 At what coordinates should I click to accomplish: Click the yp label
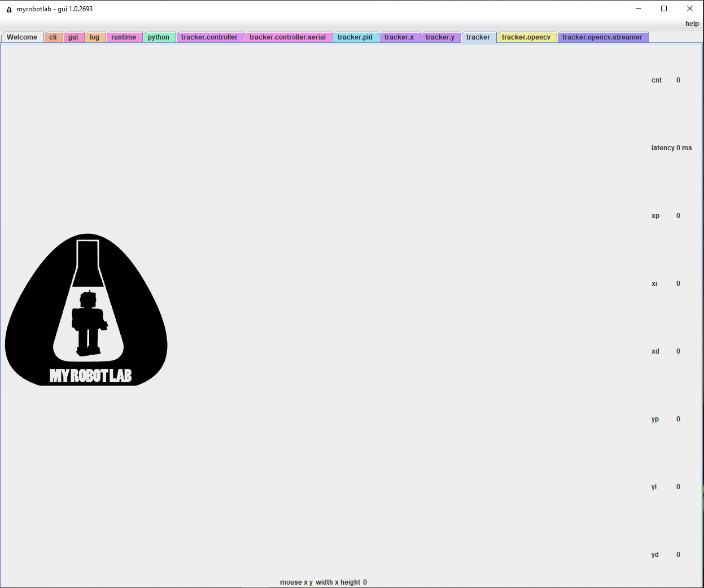point(655,419)
